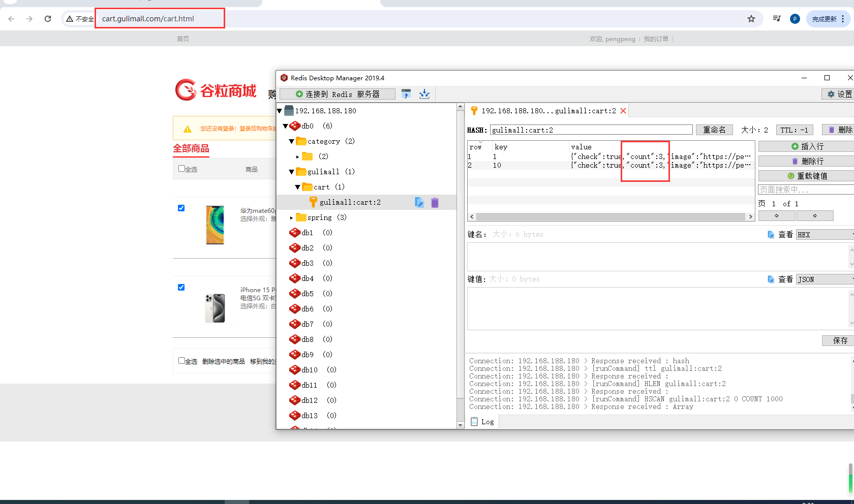Toggle the bottom 全选 checkbox

coord(181,361)
